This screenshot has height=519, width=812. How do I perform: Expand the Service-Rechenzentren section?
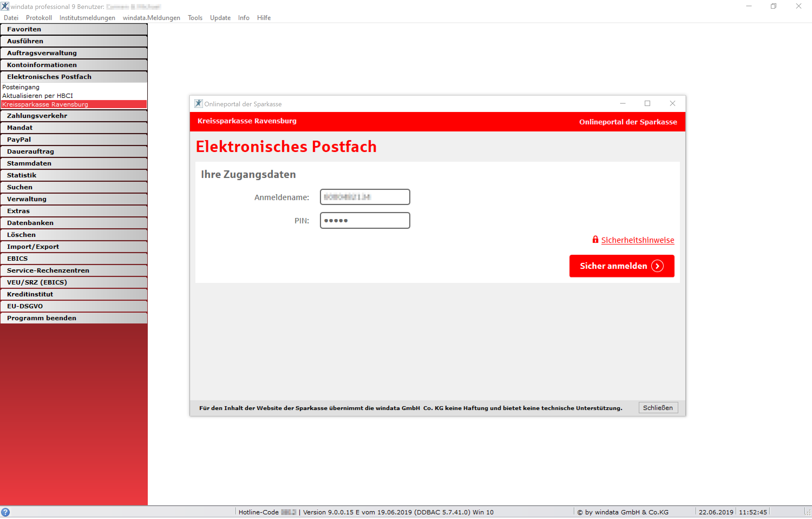(x=74, y=270)
